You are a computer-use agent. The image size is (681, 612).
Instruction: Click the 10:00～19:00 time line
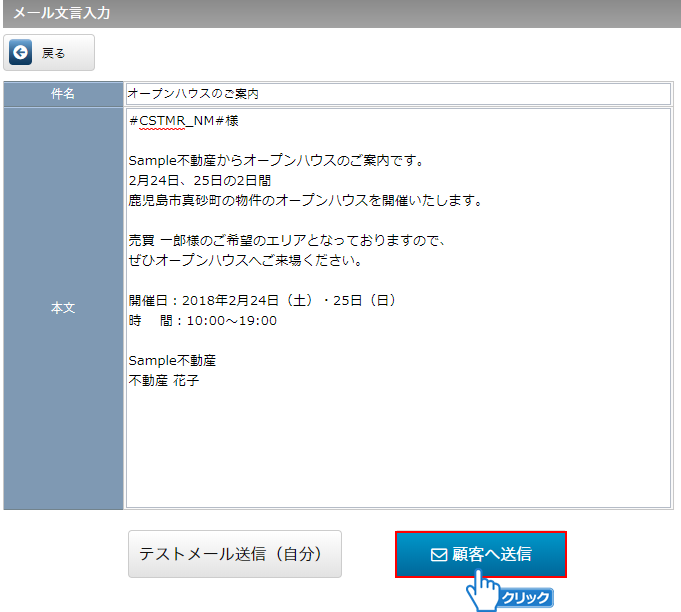coord(203,321)
